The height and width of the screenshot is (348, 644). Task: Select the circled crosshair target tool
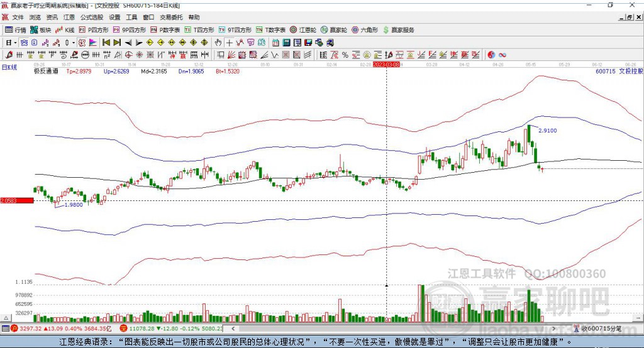(128, 55)
